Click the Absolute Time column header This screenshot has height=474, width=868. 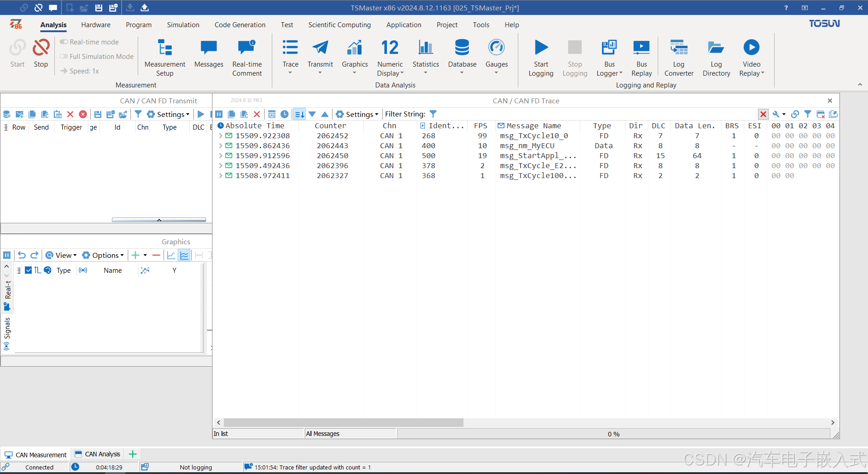pos(255,126)
